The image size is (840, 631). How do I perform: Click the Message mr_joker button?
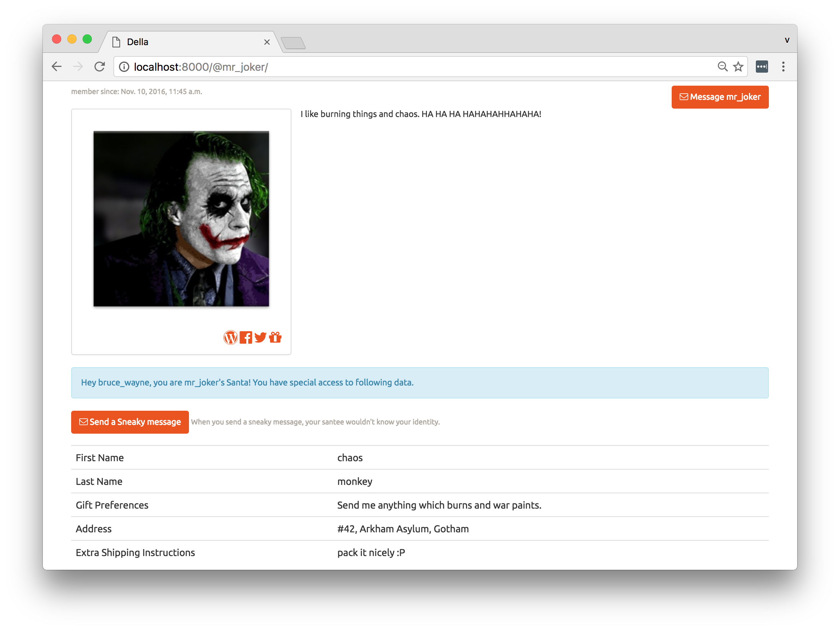click(x=720, y=97)
